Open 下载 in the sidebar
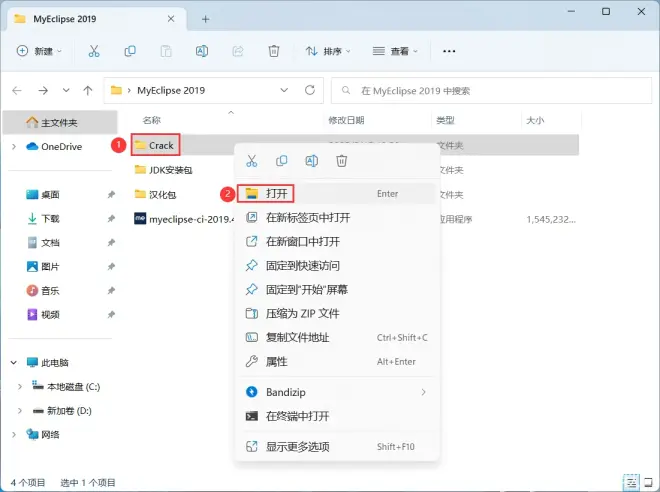660x492 pixels. (x=51, y=218)
